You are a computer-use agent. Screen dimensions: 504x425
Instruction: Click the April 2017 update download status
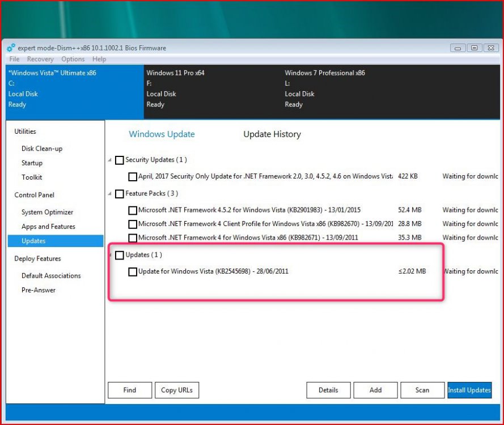pyautogui.click(x=470, y=176)
